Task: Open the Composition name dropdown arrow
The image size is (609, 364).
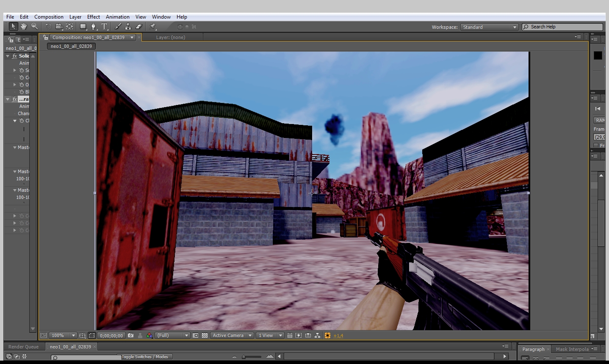Action: tap(132, 37)
